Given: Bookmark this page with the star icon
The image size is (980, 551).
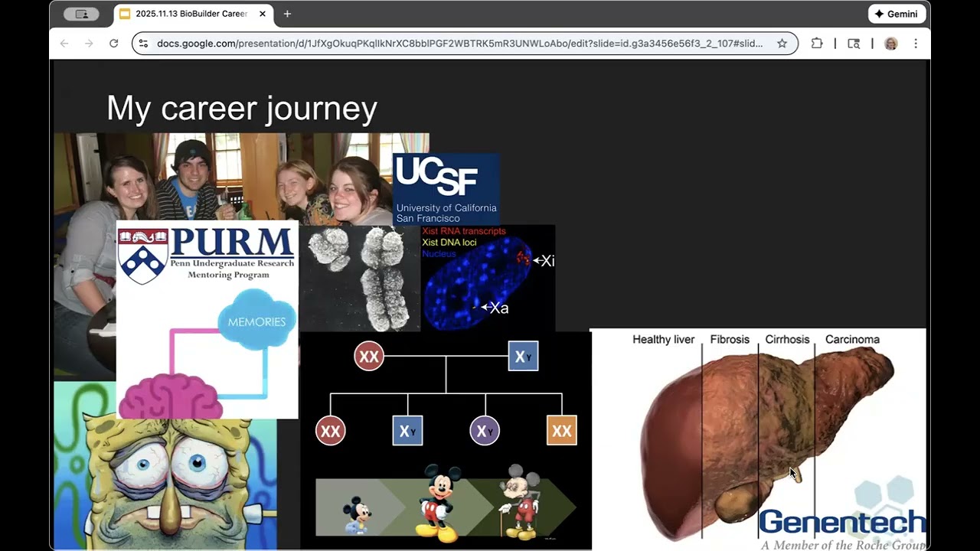Looking at the screenshot, I should [x=782, y=44].
